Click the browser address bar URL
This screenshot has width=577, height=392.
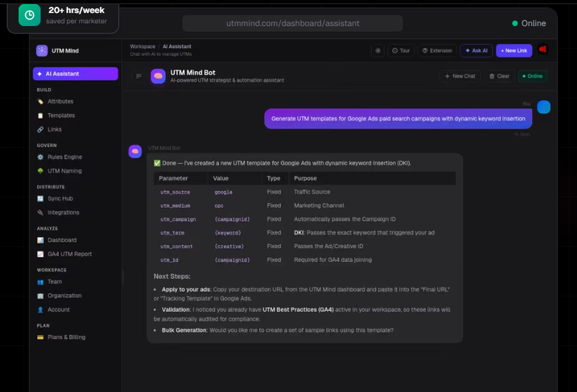pyautogui.click(x=293, y=24)
